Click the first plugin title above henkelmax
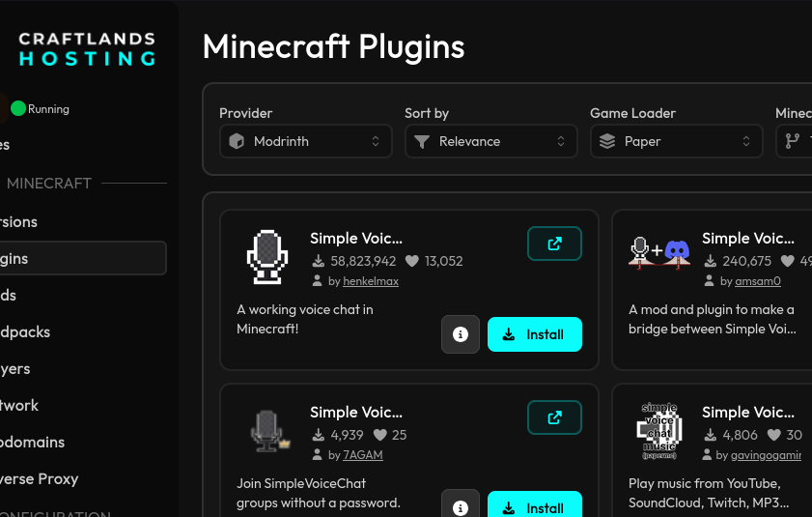 click(x=356, y=239)
